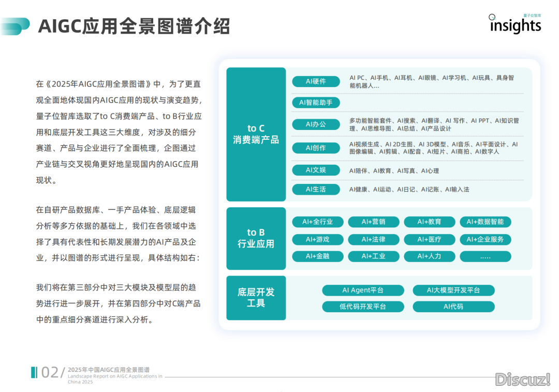This screenshot has height=392, width=559.
Task: Select the AI智能助手 pill label
Action: (316, 103)
